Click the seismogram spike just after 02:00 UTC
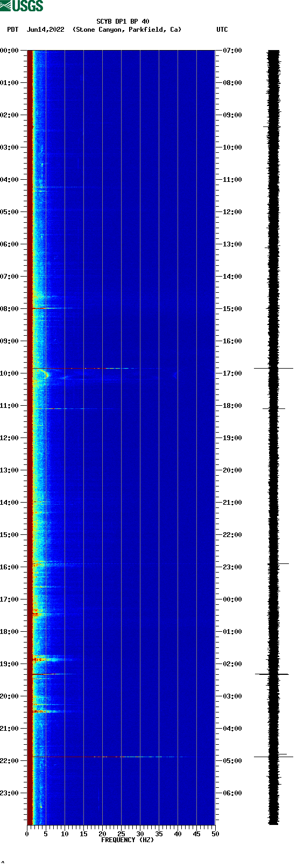Image resolution: width=297 pixels, height=868 pixels. [272, 674]
